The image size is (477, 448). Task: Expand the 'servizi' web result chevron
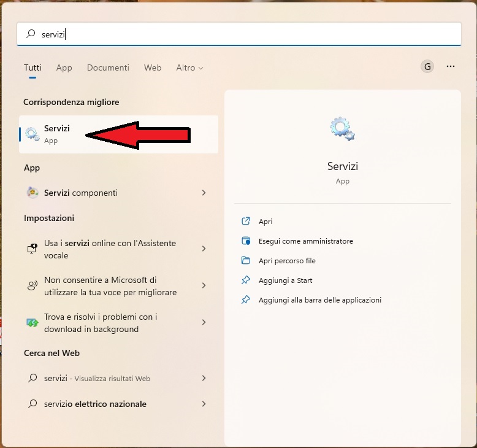click(204, 378)
